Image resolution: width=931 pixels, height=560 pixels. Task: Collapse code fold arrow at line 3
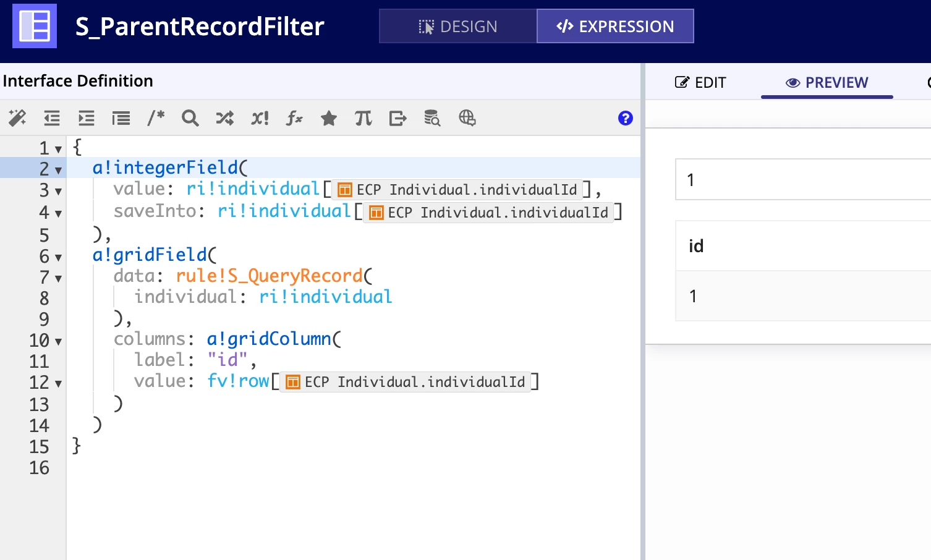click(58, 192)
